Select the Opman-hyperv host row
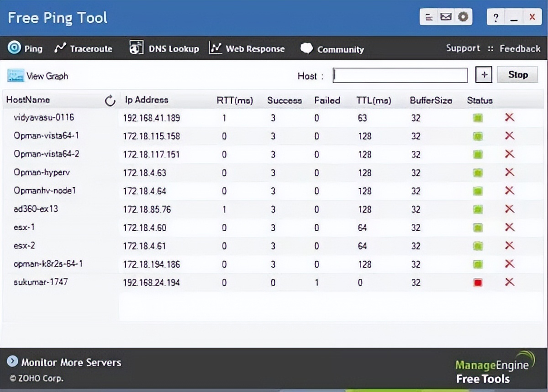The width and height of the screenshot is (548, 392). click(x=42, y=173)
